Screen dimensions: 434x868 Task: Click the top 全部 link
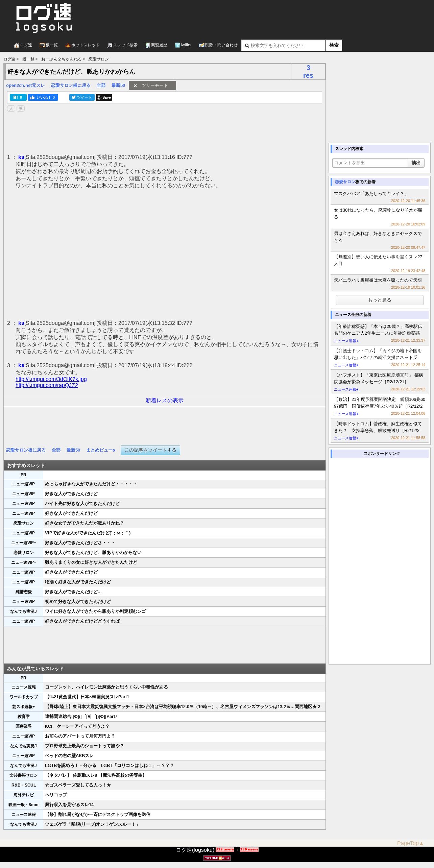coord(101,86)
